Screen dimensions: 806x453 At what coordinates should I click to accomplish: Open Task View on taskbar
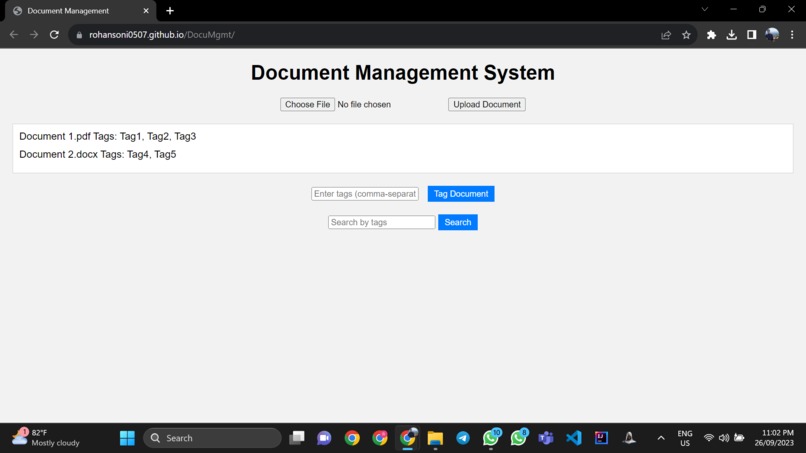297,438
